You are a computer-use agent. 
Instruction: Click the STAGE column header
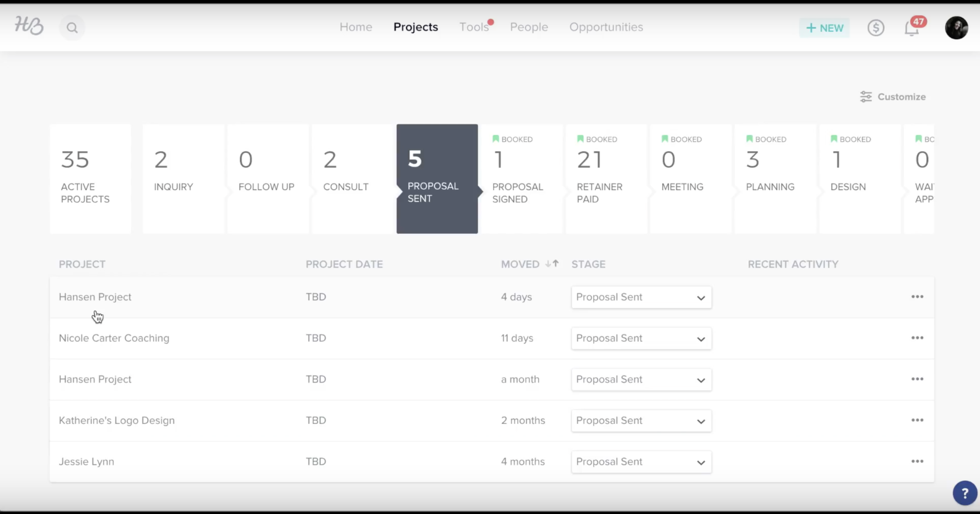[588, 264]
